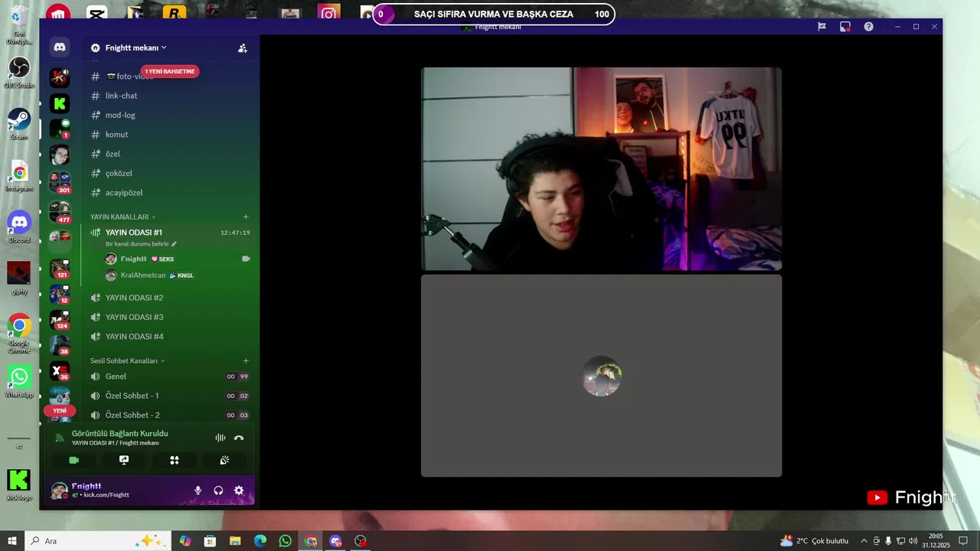Click KralAhmetcan user in voice channel
The height and width of the screenshot is (551, 980).
pyautogui.click(x=177, y=275)
